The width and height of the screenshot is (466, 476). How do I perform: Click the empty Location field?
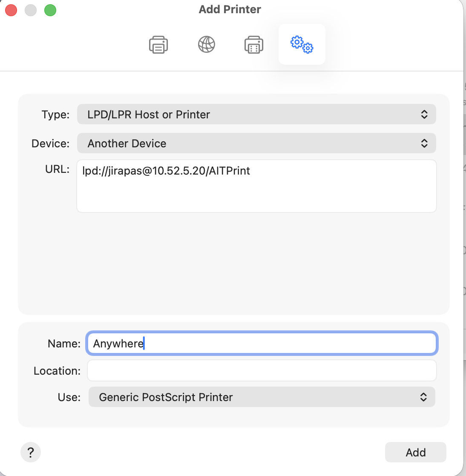(x=262, y=371)
